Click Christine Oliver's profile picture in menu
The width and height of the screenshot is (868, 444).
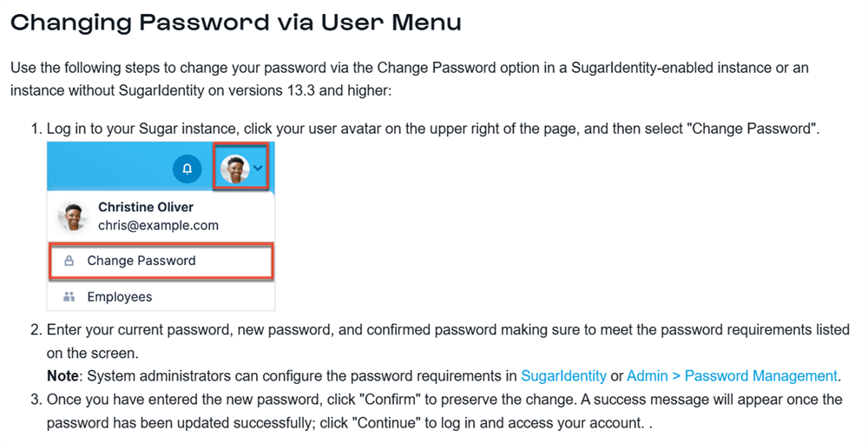coord(73,216)
